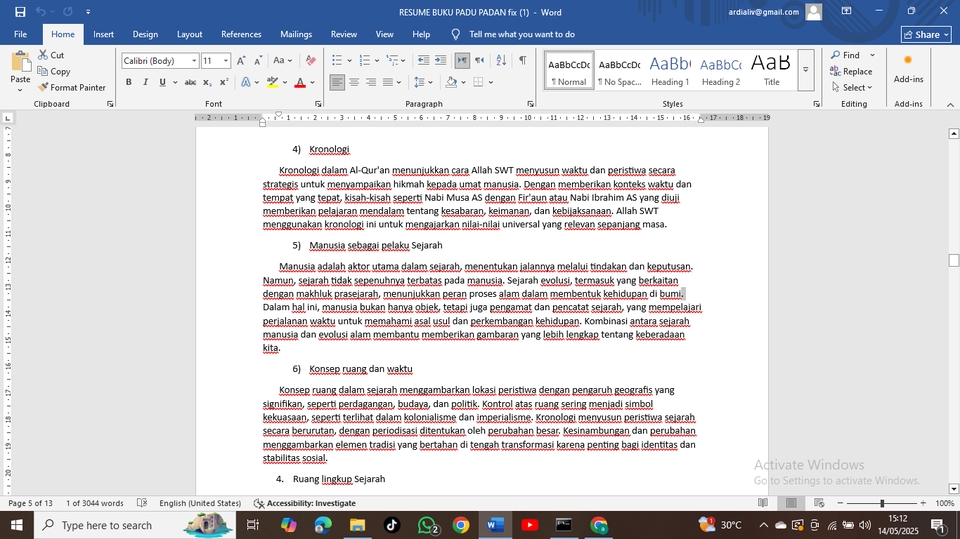Open the File menu
960x539 pixels.
coord(20,34)
